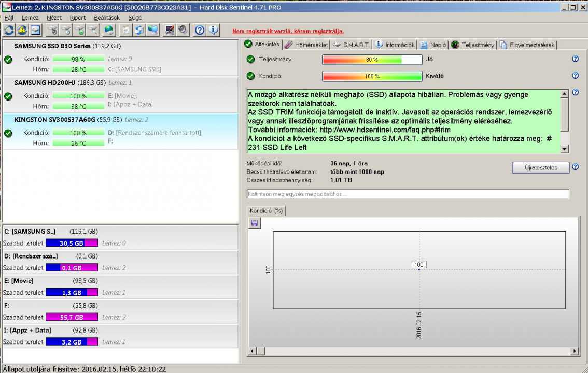Click the help icon next to Teljesítmény bar
This screenshot has height=373, width=588.
575,59
